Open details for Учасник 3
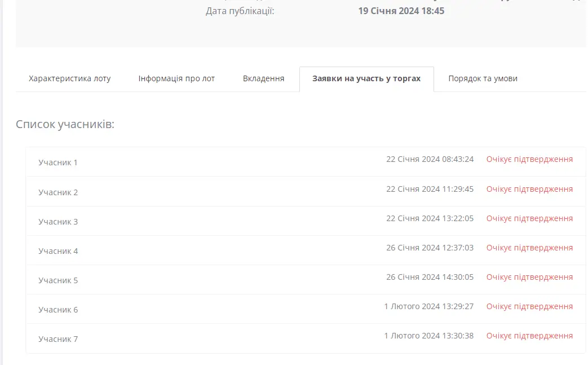 click(58, 221)
